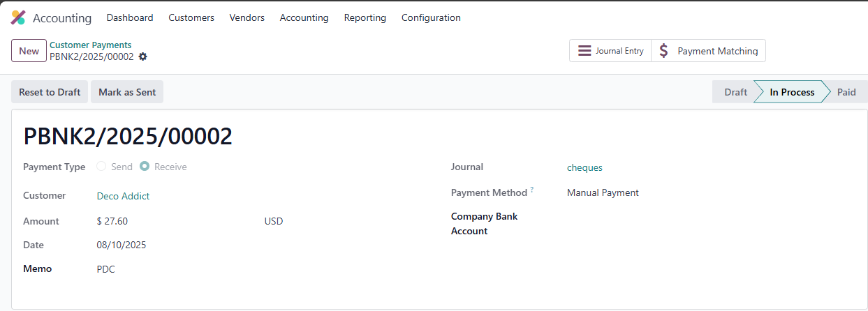Expand the Reporting menu
The width and height of the screenshot is (868, 311).
(x=365, y=17)
